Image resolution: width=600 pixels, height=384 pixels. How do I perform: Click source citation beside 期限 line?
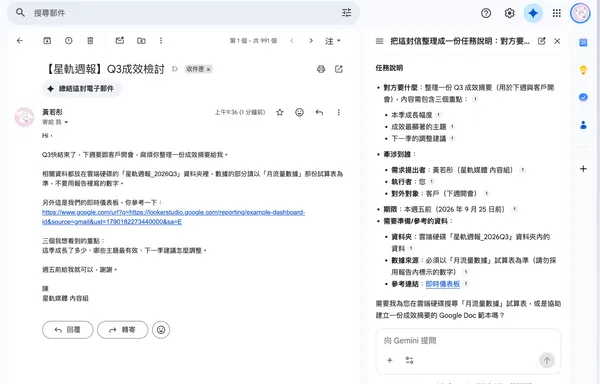[x=515, y=209]
